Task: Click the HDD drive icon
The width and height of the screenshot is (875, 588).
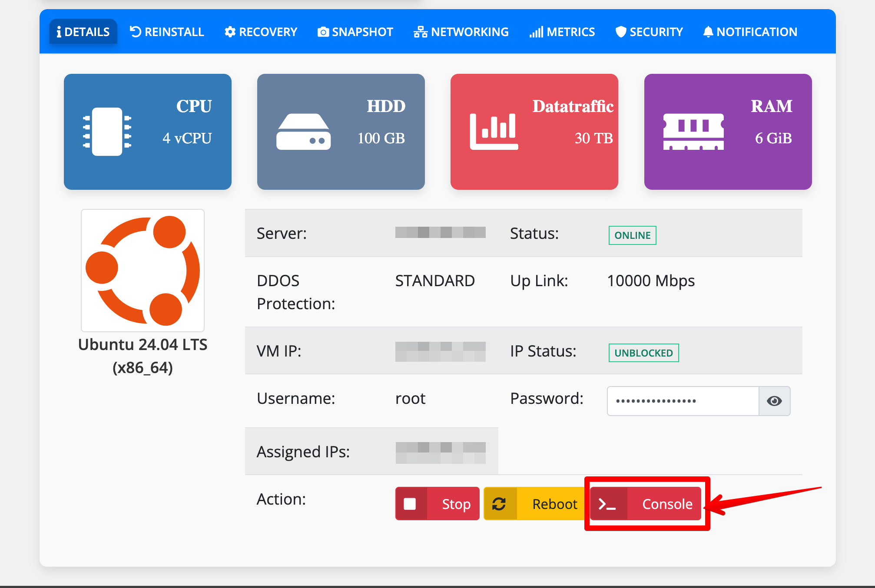Action: (303, 132)
